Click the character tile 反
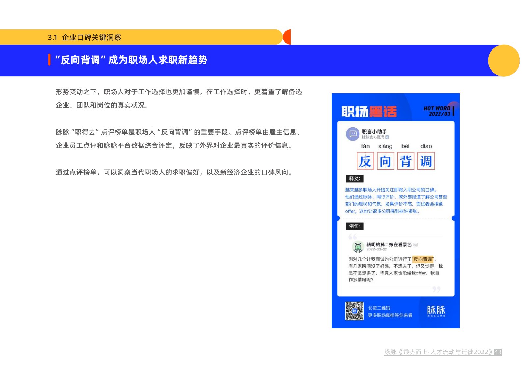 pos(365,161)
